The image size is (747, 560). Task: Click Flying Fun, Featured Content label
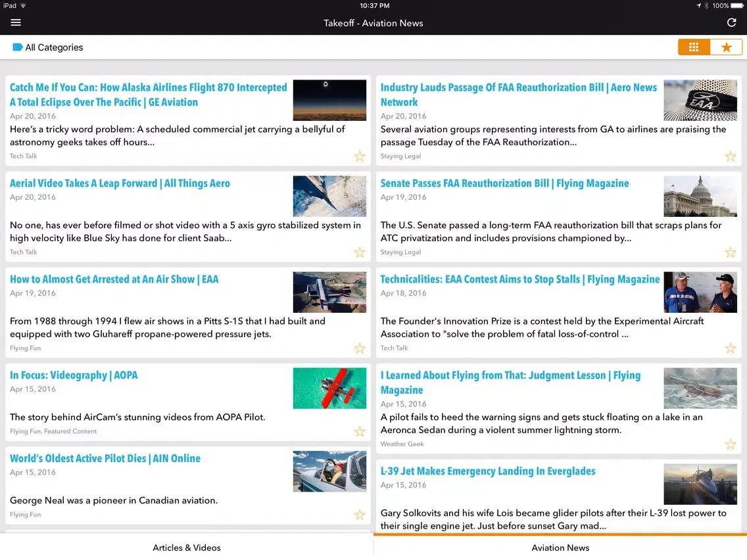tap(53, 431)
